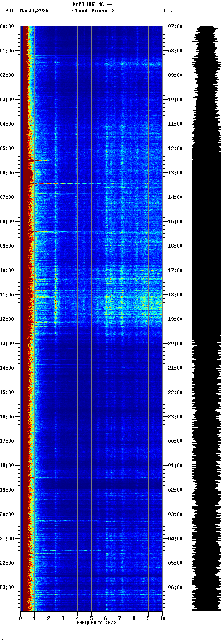The width and height of the screenshot is (224, 644).
Task: Click the 04:00 PDT time label
Action: click(7, 124)
